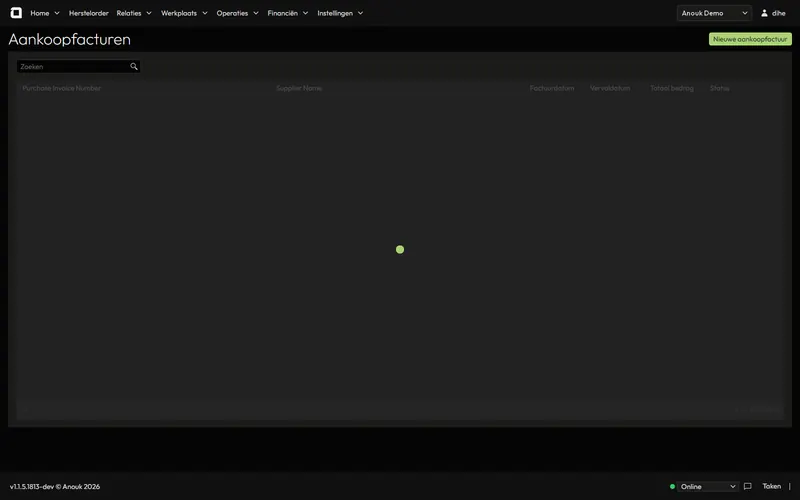Viewport: 800px width, 500px height.
Task: Expand the chevron beside Financiën
Action: click(305, 13)
